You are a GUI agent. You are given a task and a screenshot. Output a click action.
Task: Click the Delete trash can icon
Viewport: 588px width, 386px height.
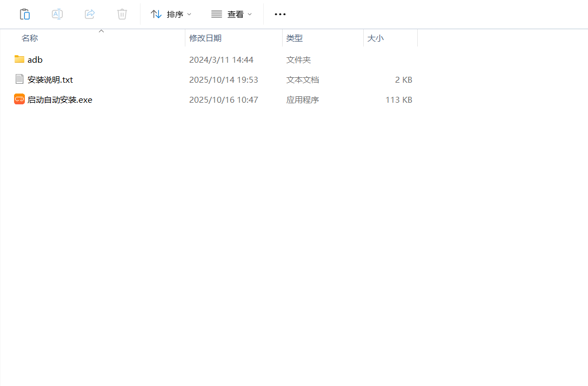pyautogui.click(x=122, y=14)
